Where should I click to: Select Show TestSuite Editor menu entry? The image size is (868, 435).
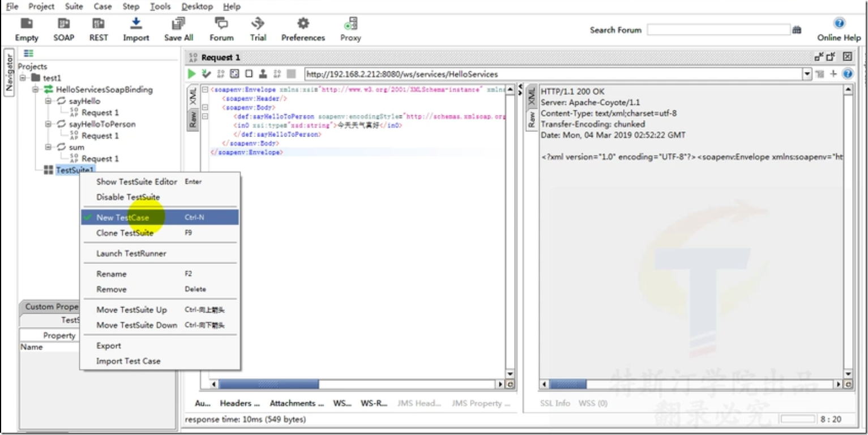pyautogui.click(x=160, y=182)
